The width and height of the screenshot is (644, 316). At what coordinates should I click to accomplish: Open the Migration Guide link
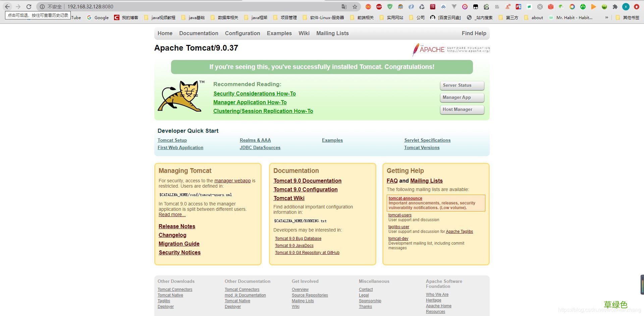179,244
